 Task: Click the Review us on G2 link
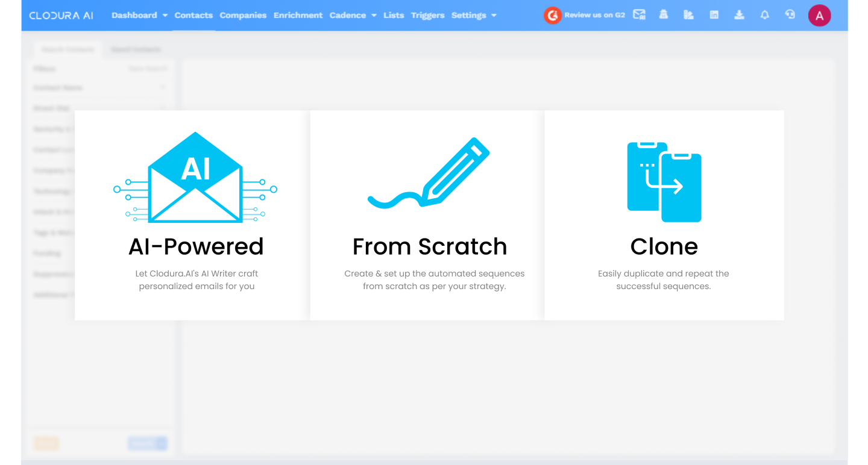click(x=594, y=15)
